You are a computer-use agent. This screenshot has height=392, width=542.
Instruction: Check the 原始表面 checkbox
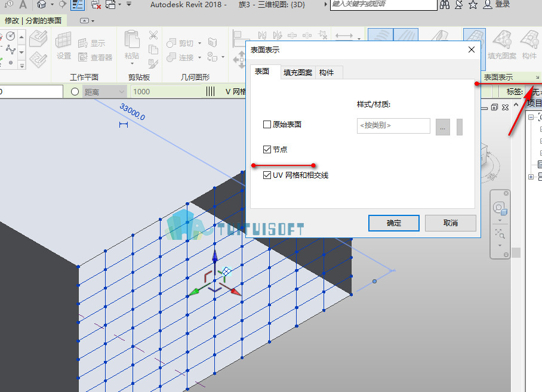267,124
